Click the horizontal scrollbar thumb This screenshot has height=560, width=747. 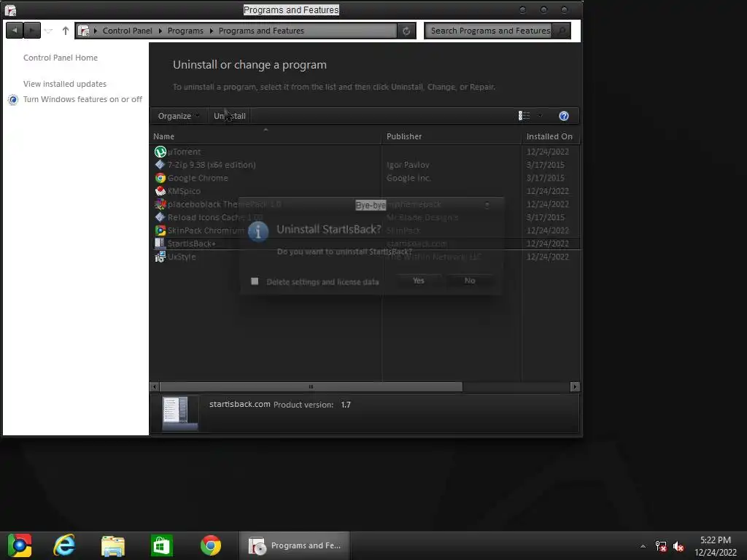click(311, 386)
